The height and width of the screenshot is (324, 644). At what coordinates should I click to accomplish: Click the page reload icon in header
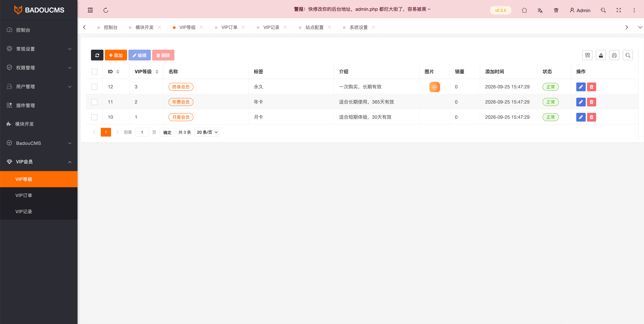(106, 10)
